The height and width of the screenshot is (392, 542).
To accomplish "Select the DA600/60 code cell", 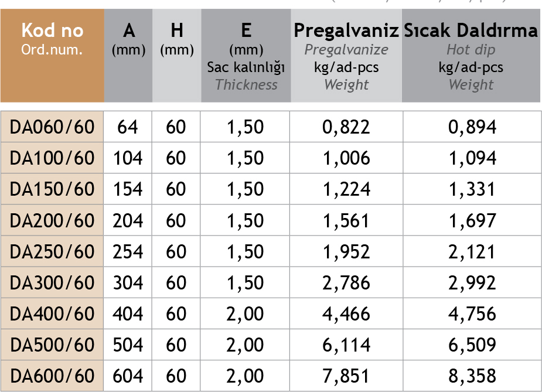I will coord(52,376).
